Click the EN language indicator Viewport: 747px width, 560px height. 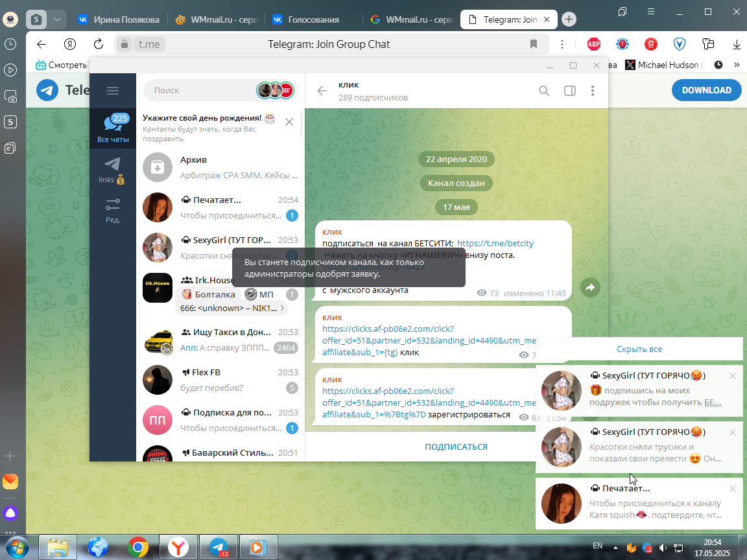(x=597, y=546)
